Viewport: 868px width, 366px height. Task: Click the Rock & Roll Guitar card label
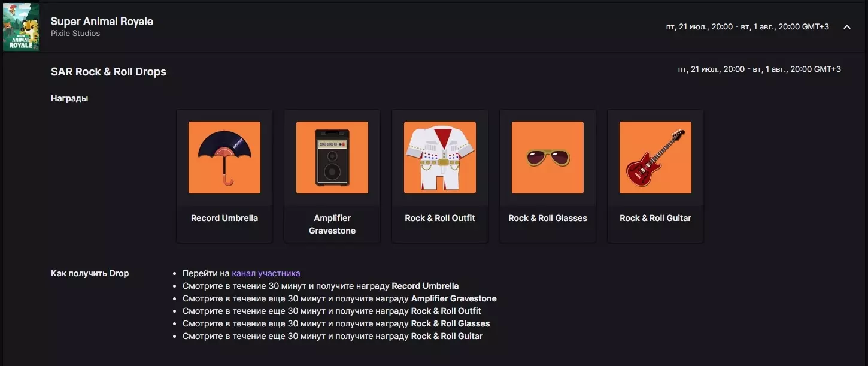[655, 218]
